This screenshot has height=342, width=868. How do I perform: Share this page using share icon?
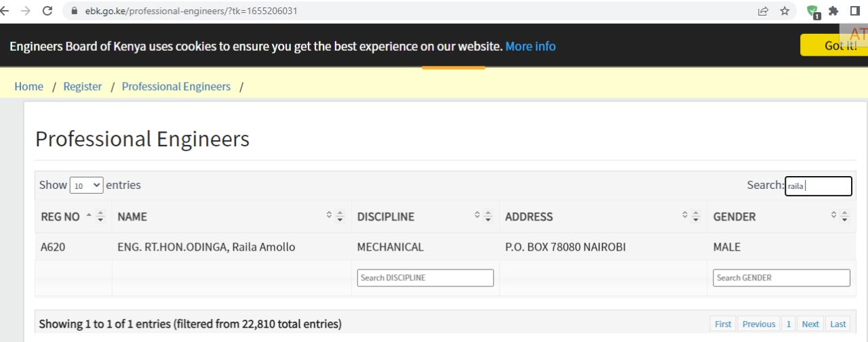[763, 11]
